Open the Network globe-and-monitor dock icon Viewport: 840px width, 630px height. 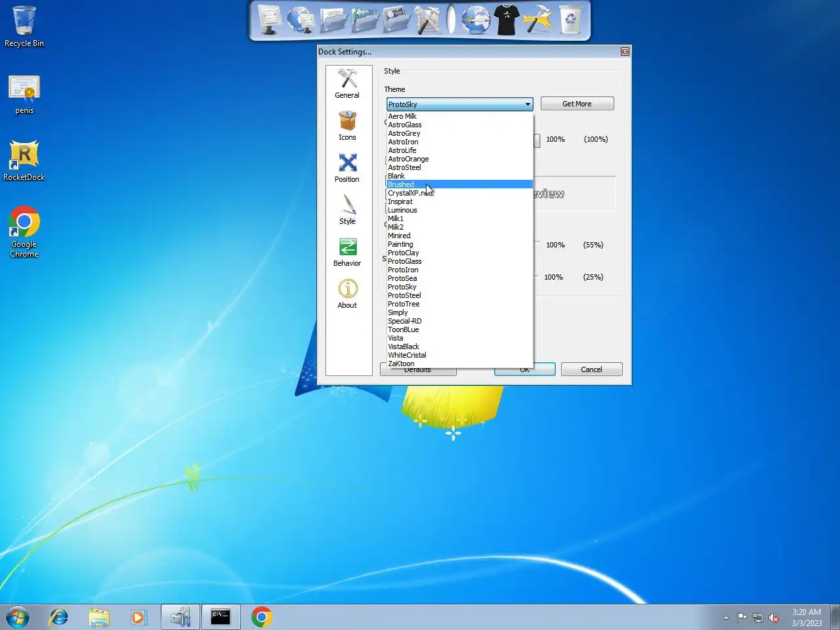point(301,20)
